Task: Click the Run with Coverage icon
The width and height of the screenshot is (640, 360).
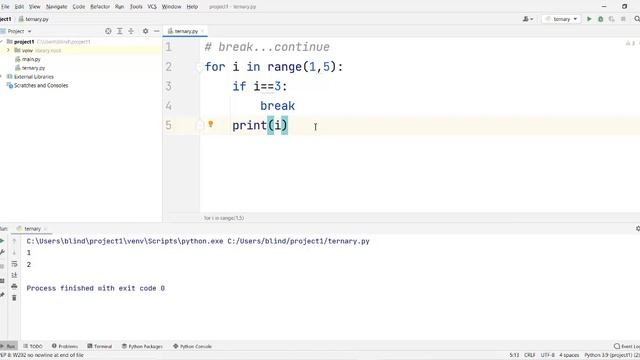Action: point(611,19)
